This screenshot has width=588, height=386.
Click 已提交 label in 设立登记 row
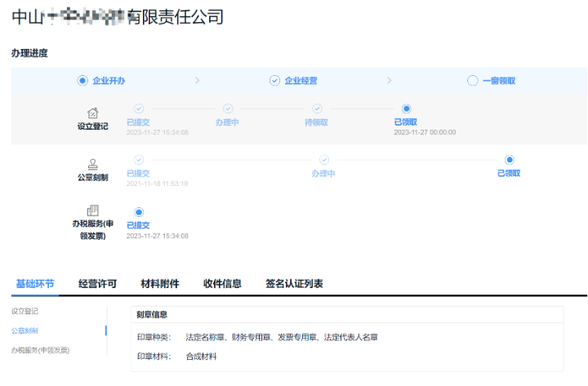point(138,122)
